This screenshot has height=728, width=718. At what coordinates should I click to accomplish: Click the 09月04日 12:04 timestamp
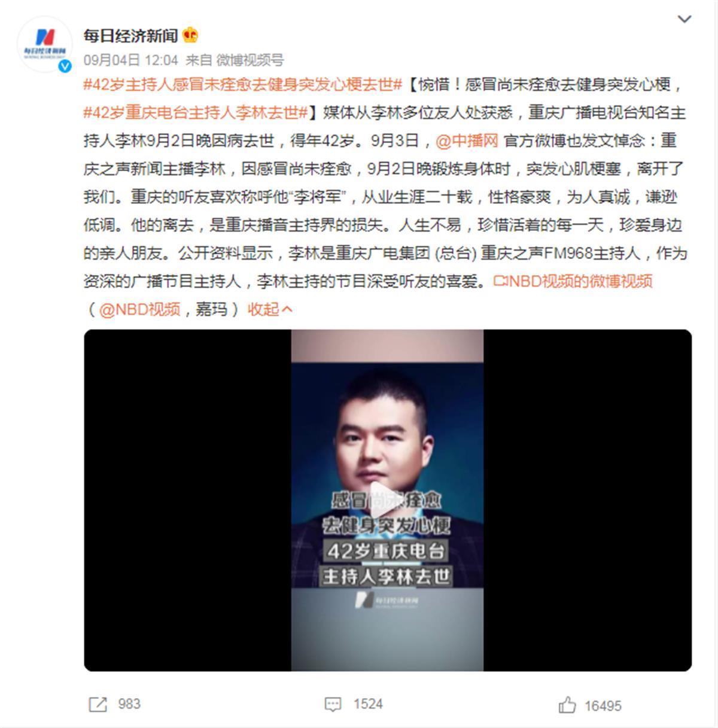point(131,60)
